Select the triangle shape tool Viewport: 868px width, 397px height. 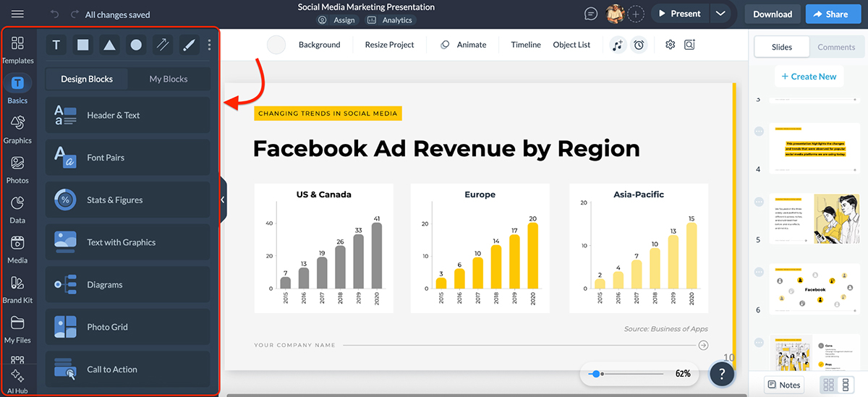109,45
